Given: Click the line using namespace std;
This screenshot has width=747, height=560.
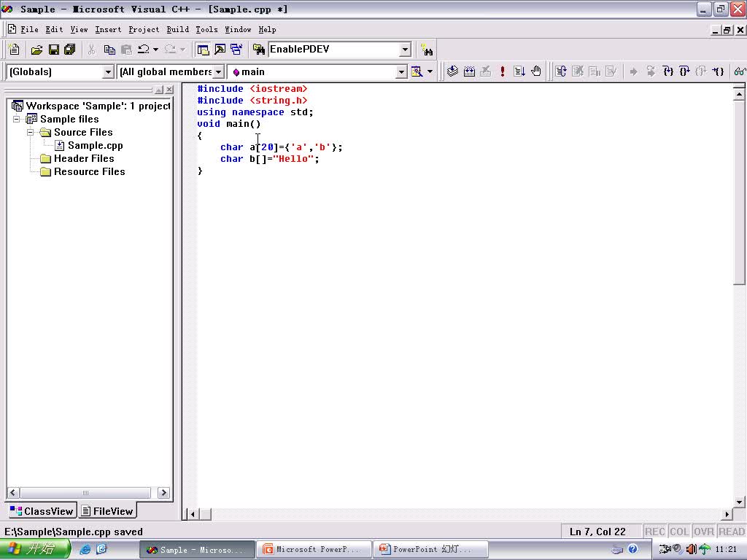Looking at the screenshot, I should point(255,112).
